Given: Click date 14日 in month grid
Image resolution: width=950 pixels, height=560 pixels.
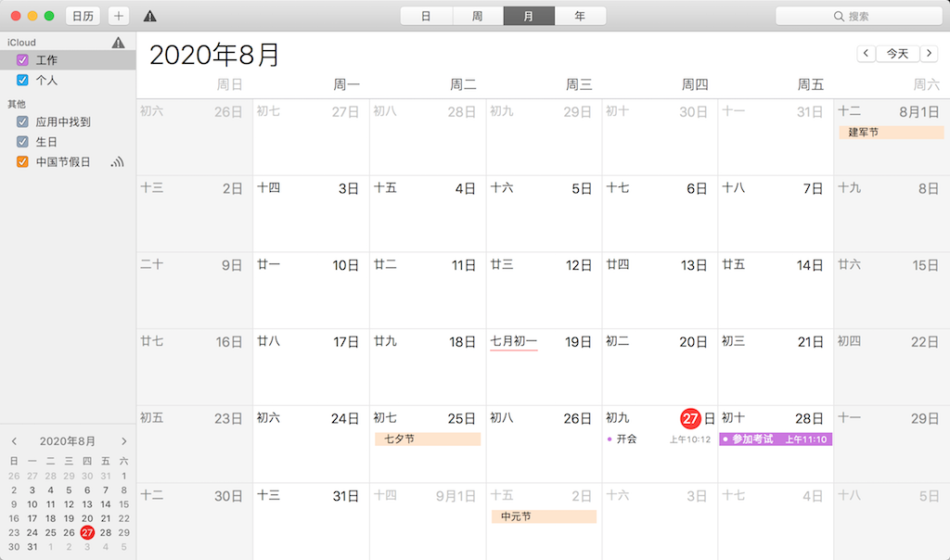Looking at the screenshot, I should point(810,265).
